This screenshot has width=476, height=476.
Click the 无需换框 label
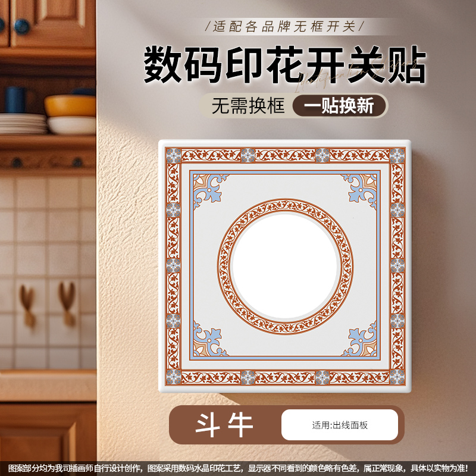[x=248, y=106]
